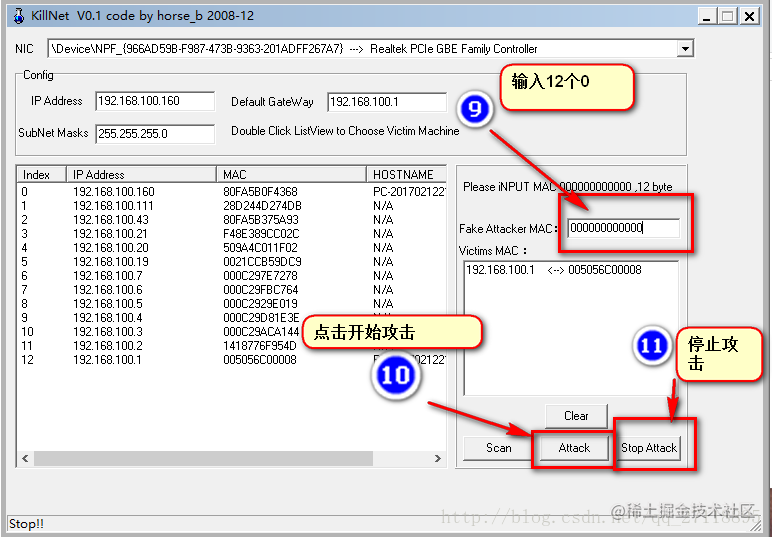The width and height of the screenshot is (772, 537).
Task: Select the row with IP 192.168.100.21
Action: point(231,234)
